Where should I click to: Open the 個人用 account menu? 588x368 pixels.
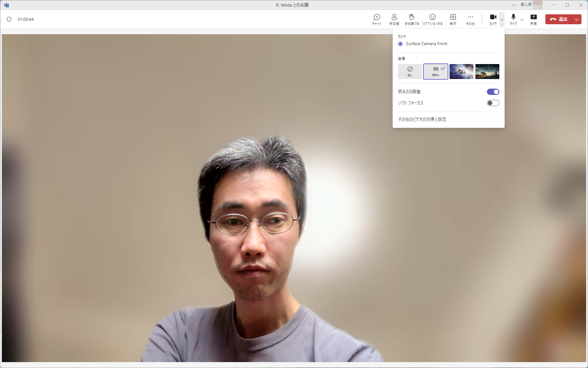(525, 5)
